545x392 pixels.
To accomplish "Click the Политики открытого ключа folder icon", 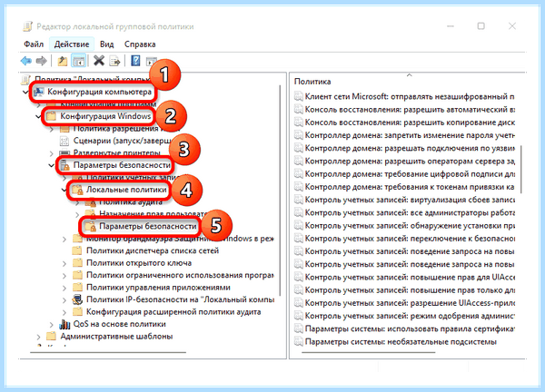I will pos(77,263).
